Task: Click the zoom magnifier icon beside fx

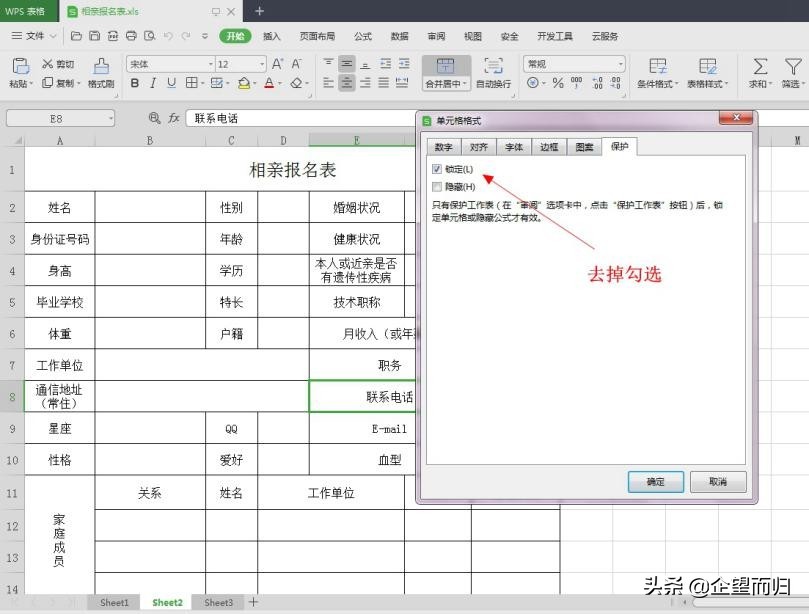Action: coord(154,118)
